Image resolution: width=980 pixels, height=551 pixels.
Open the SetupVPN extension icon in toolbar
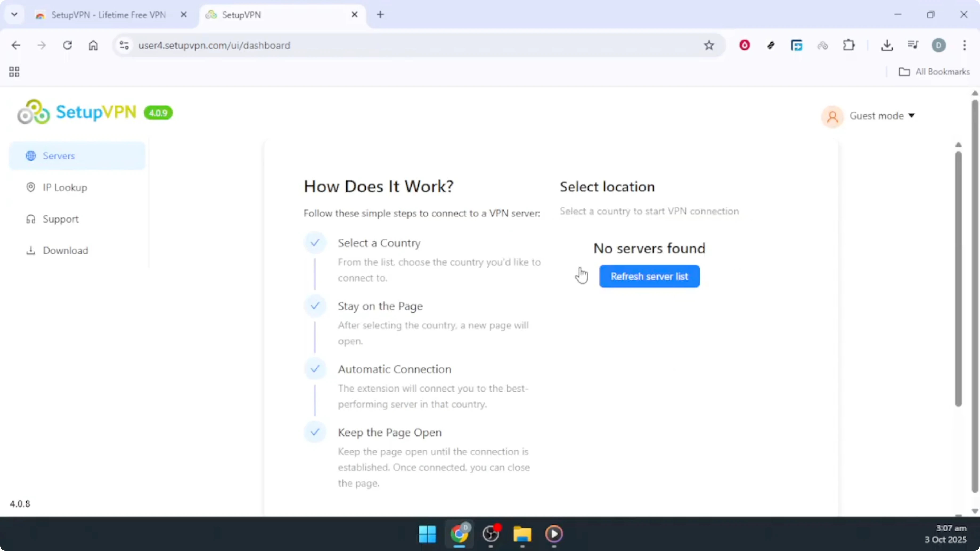click(823, 45)
